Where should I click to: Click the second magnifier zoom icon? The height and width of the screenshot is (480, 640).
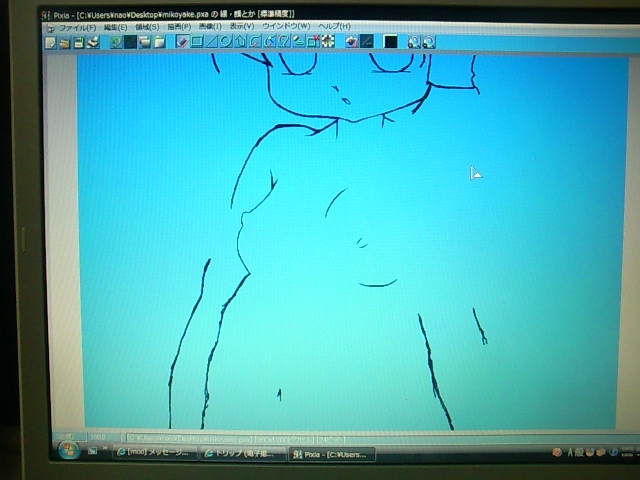pos(429,42)
